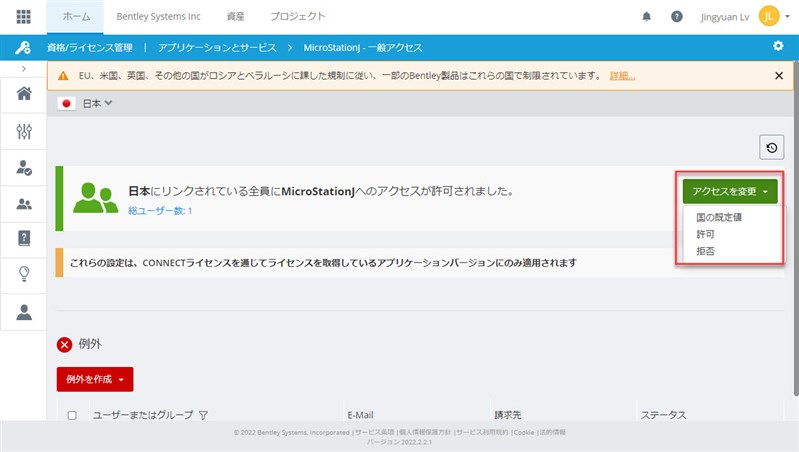Click 請求先 column header
Viewport: 799px width, 452px height.
click(508, 415)
